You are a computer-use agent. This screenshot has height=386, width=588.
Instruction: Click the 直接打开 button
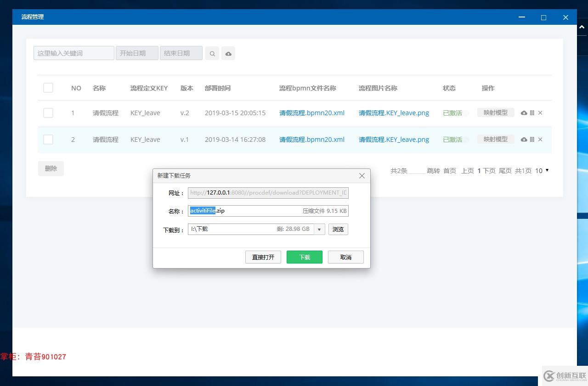click(263, 257)
